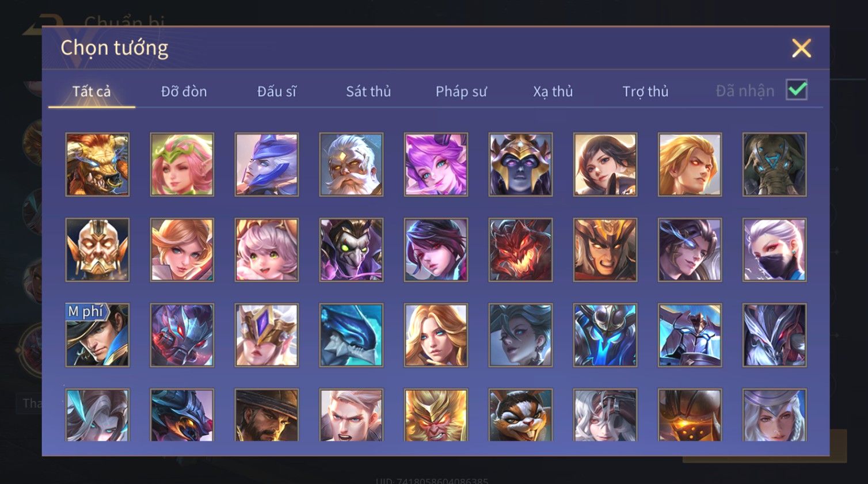Choose the white-bearded old man hero

[x=351, y=165]
